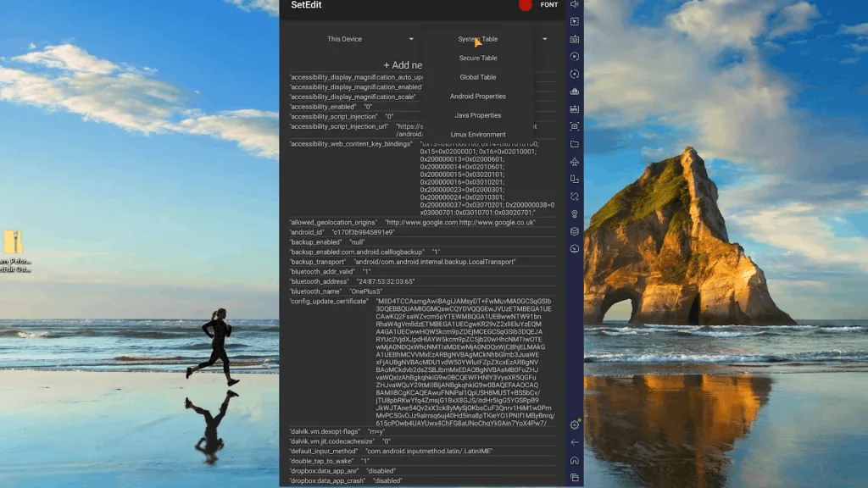Viewport: 868px width, 488px height.
Task: Click the FONT button in header
Action: point(549,4)
